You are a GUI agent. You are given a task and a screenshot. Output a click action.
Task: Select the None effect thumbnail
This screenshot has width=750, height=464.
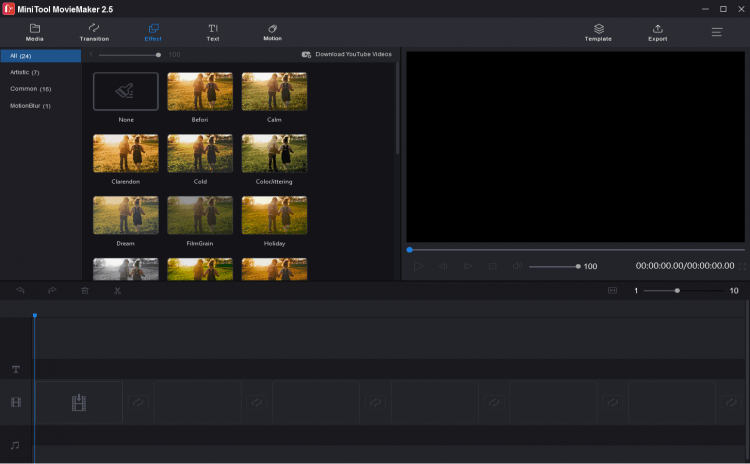[x=125, y=91]
